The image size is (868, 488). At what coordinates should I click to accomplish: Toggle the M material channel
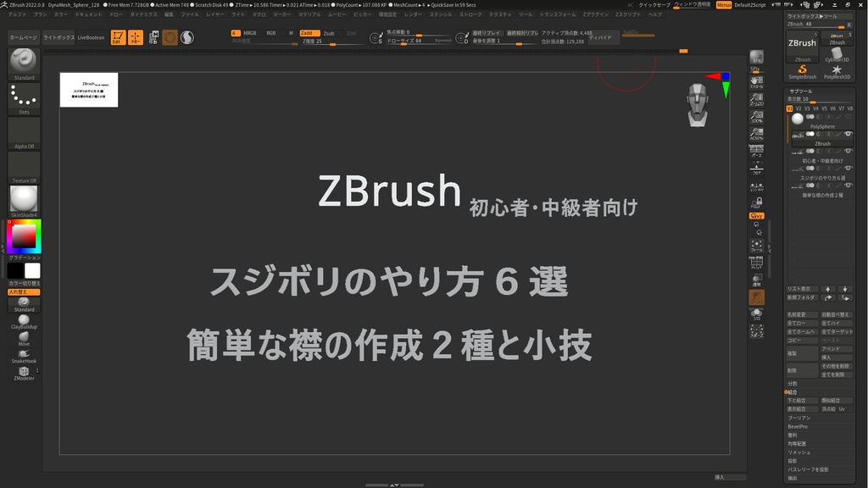291,33
